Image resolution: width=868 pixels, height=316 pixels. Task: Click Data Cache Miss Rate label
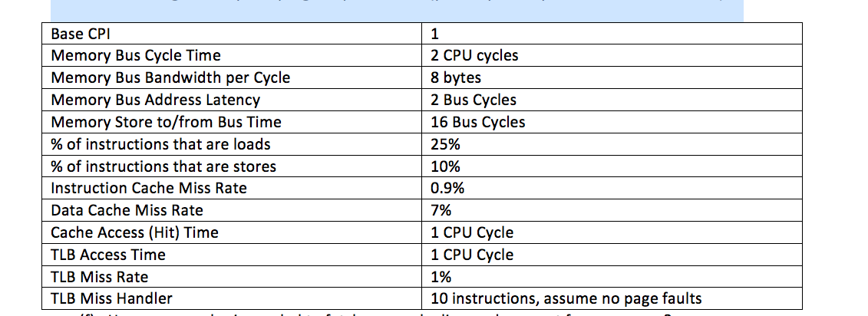click(x=127, y=210)
